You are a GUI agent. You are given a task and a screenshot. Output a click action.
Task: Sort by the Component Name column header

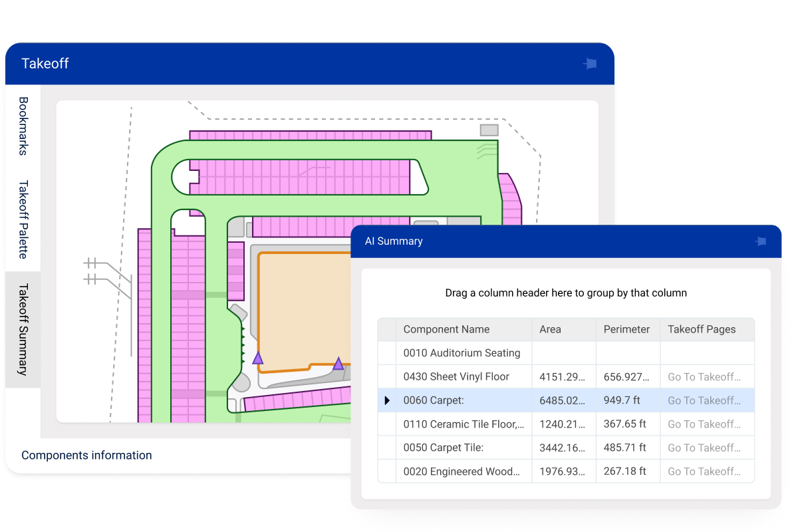point(464,329)
